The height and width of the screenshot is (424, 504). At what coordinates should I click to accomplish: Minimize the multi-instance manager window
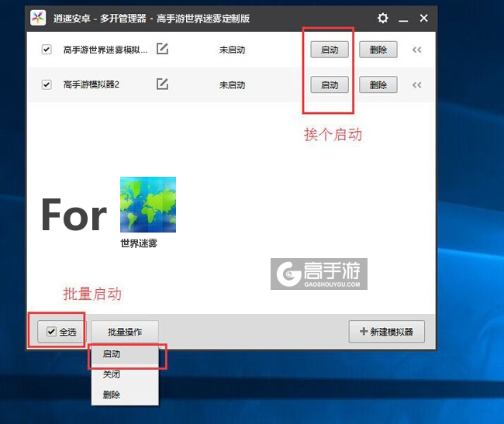403,18
